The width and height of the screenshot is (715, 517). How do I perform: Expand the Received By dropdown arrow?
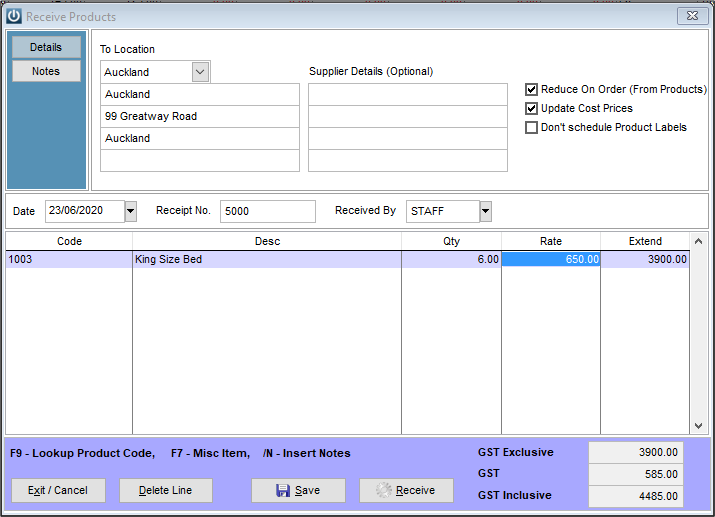(486, 212)
